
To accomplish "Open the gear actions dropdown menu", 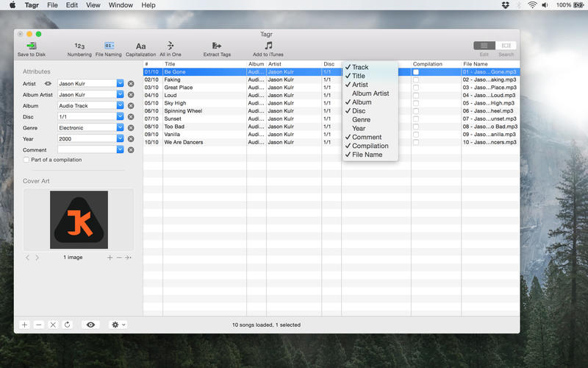I will click(x=118, y=325).
